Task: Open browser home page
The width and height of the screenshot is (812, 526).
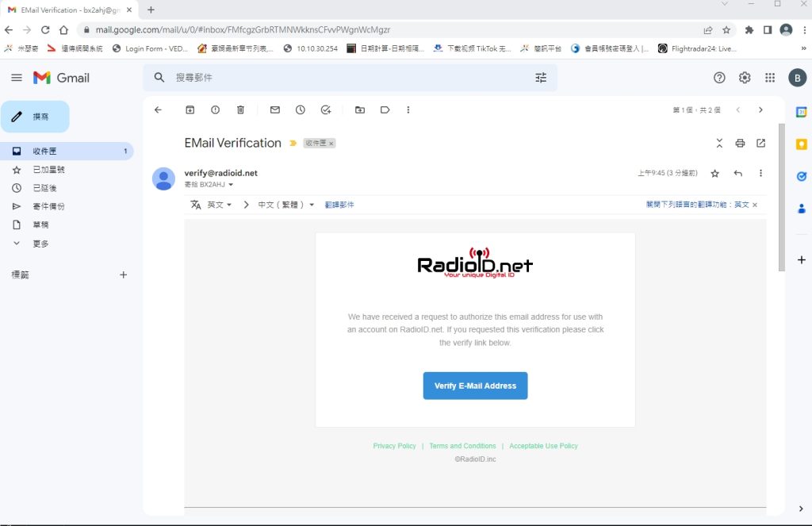Action: (x=63, y=29)
